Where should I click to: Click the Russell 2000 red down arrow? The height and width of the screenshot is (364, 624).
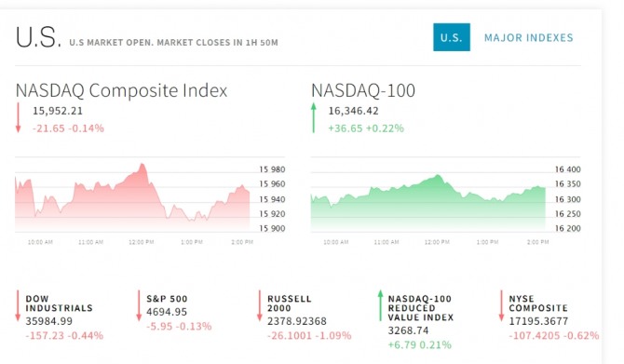(x=260, y=305)
